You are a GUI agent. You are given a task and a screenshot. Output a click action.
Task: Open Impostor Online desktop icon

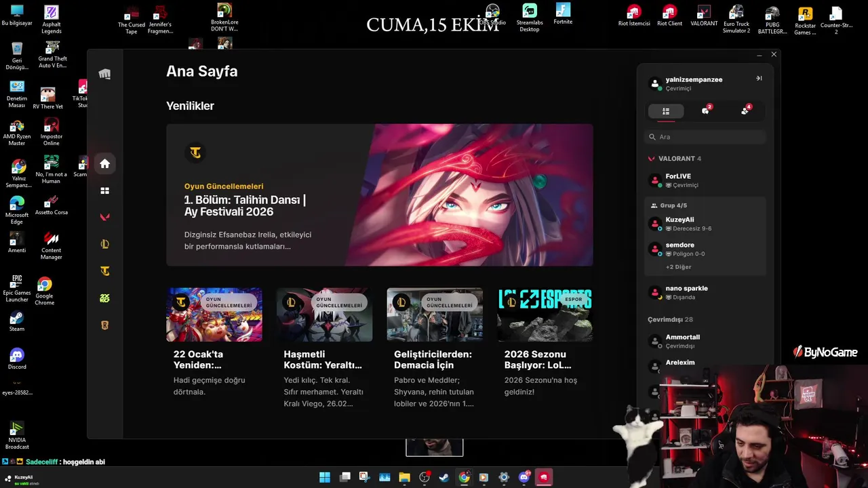52,131
